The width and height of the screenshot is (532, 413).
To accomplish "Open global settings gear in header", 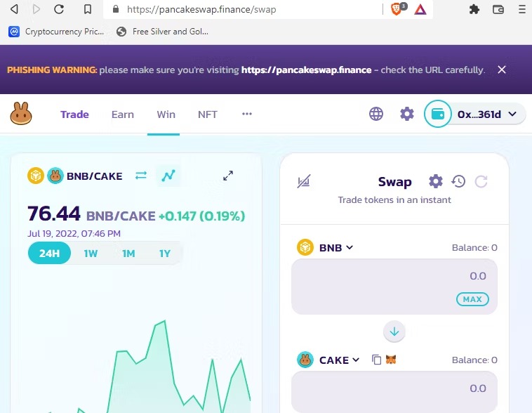I will (407, 114).
